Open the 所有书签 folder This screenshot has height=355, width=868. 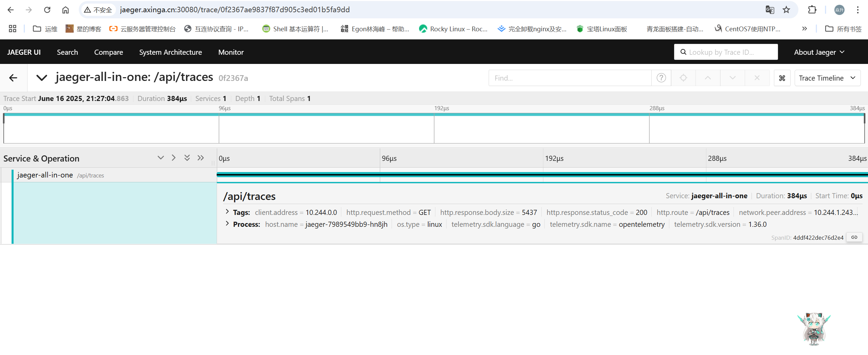pos(844,29)
